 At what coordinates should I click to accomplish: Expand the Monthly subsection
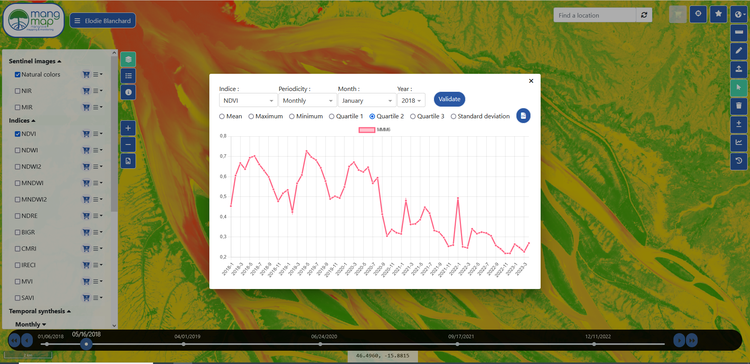tap(30, 324)
